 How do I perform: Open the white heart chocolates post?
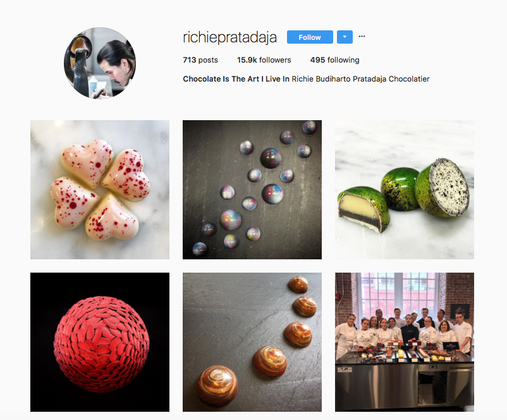pos(100,190)
